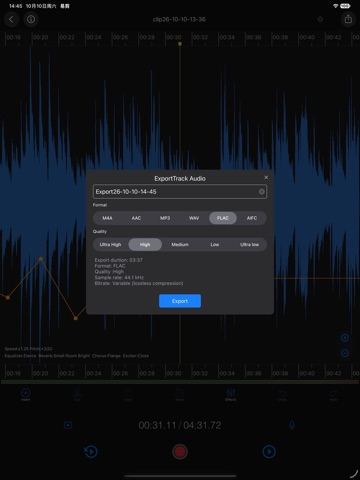Viewport: 360px width, 480px height.
Task: Clear the export file name field
Action: tap(262, 192)
